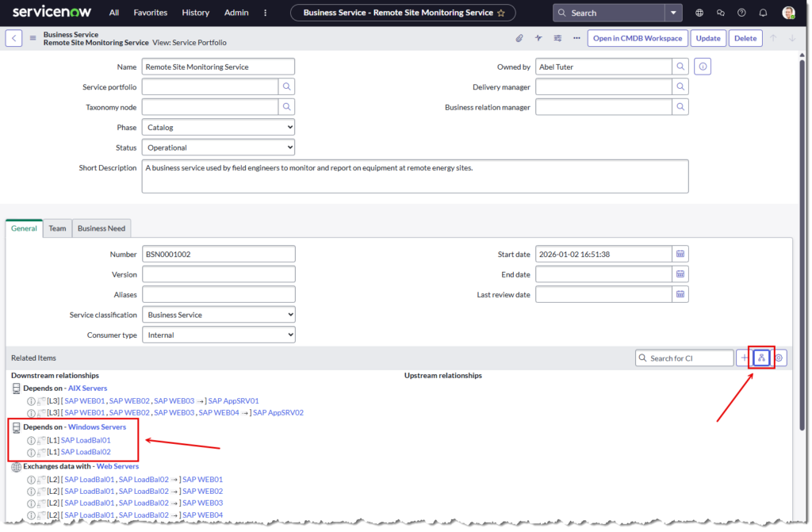Click the Search for CI input field
Screen dimensions: 812x532
(689, 358)
